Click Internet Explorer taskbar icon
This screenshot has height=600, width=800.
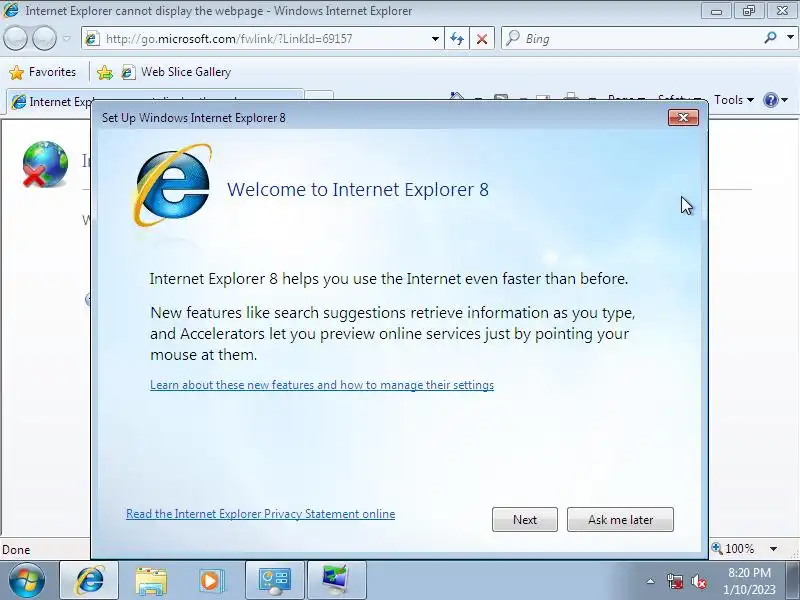[x=89, y=580]
